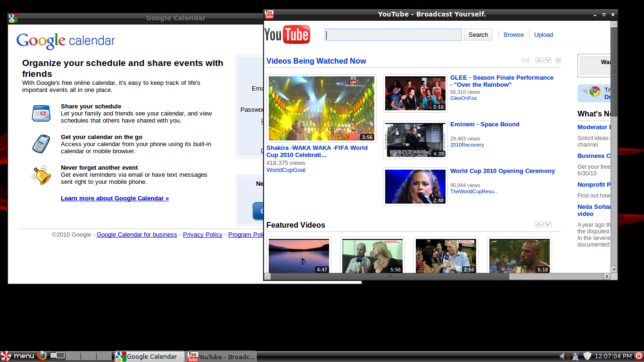Open the Upload page on YouTube
Screen dimensions: 644x362
[x=544, y=34]
